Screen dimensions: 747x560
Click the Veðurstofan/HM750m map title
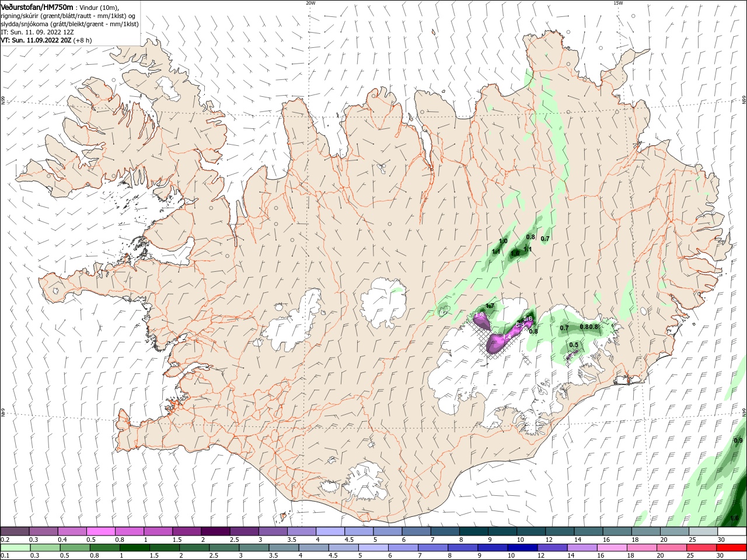click(37, 7)
